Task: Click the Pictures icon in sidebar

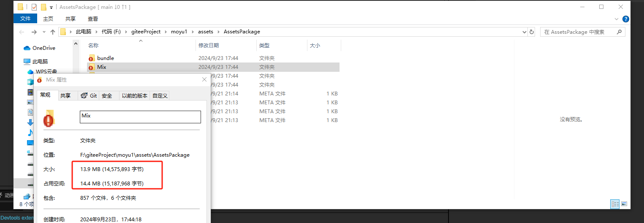Action: [30, 102]
